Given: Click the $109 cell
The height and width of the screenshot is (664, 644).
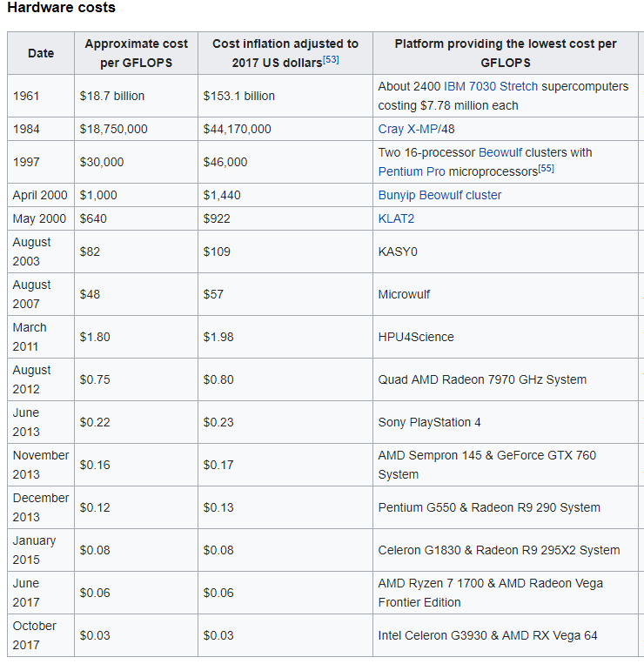Looking at the screenshot, I should coord(285,252).
